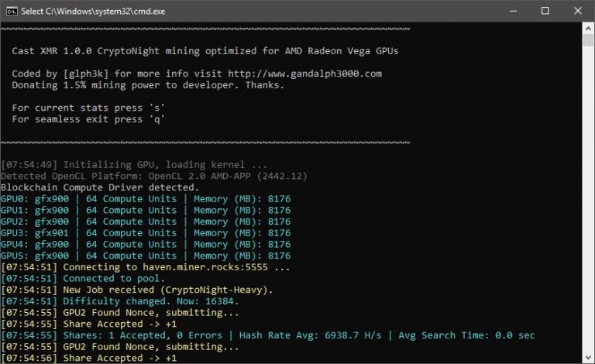Click the scrollbar down arrow
Image resolution: width=595 pixels, height=364 pixels.
588,358
